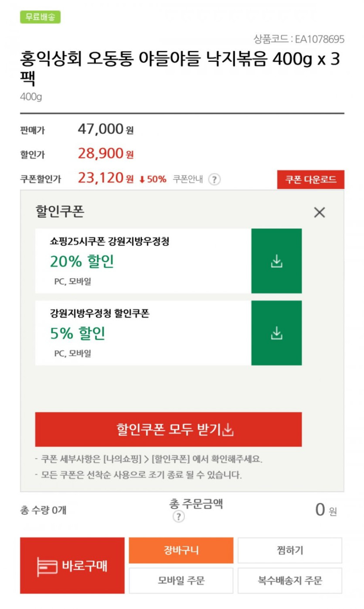Click the 5% 할인 coupon text
The image size is (364, 609).
pos(78,333)
